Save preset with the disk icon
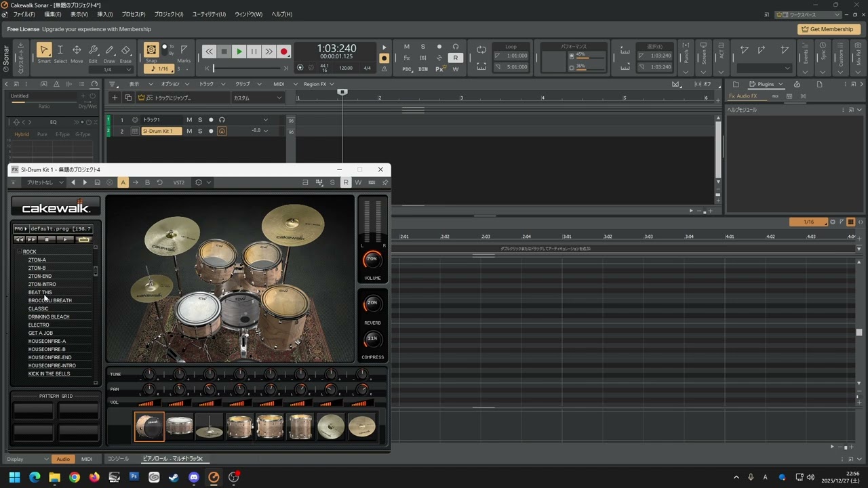Viewport: 868px width, 488px height. click(x=97, y=182)
